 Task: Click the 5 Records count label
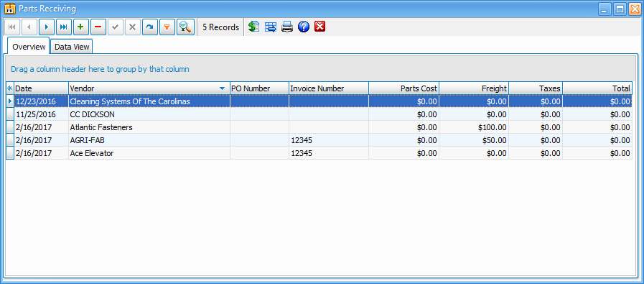pos(220,27)
